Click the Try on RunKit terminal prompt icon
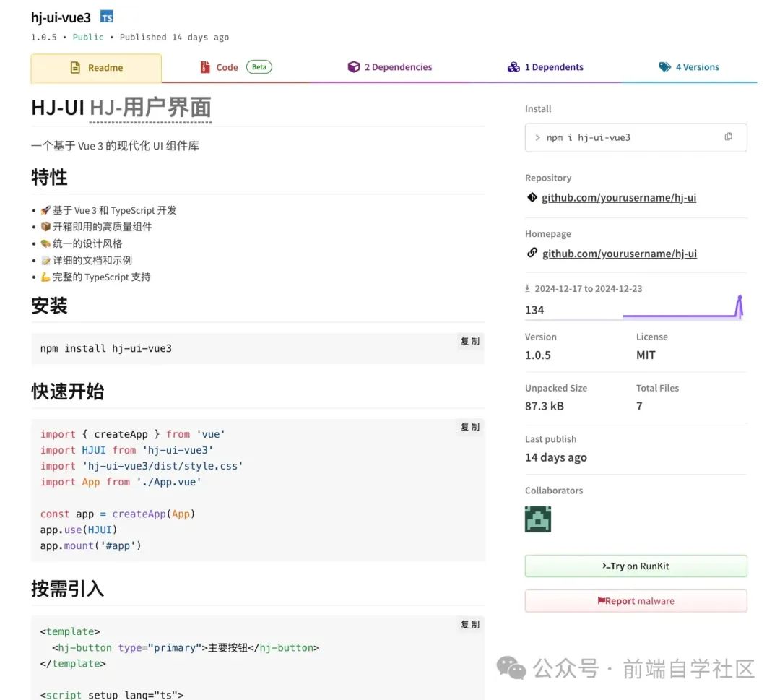 click(x=606, y=566)
